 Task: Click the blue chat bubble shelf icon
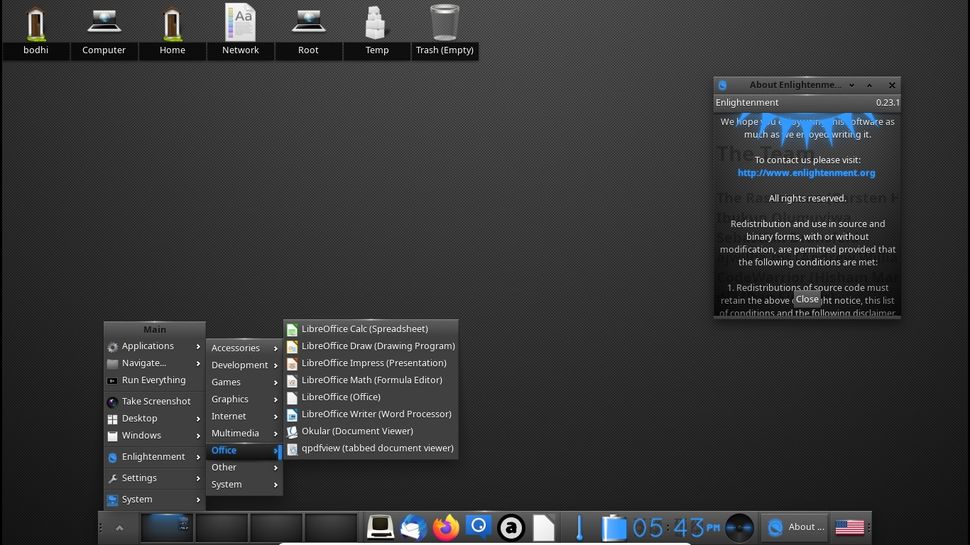(x=478, y=527)
